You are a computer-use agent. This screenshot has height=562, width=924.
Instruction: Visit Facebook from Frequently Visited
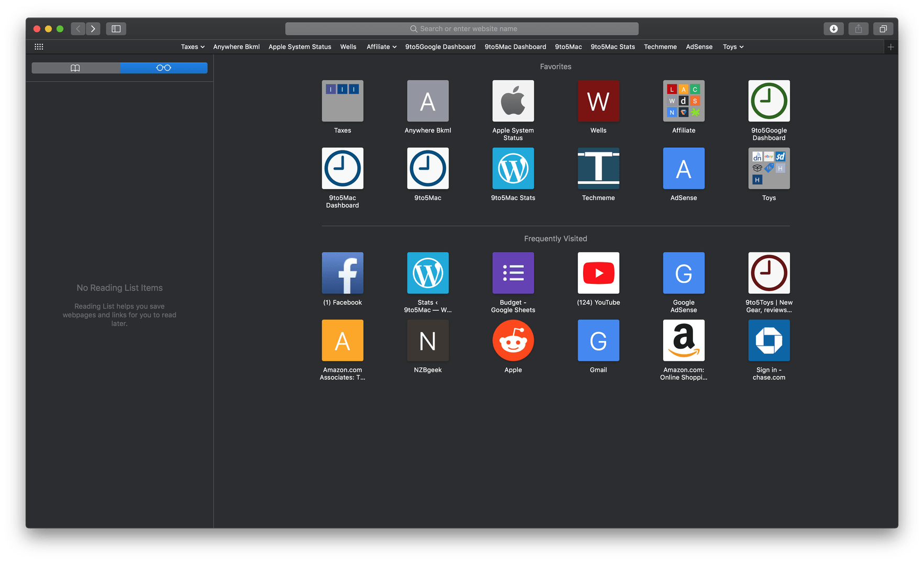[x=342, y=273]
